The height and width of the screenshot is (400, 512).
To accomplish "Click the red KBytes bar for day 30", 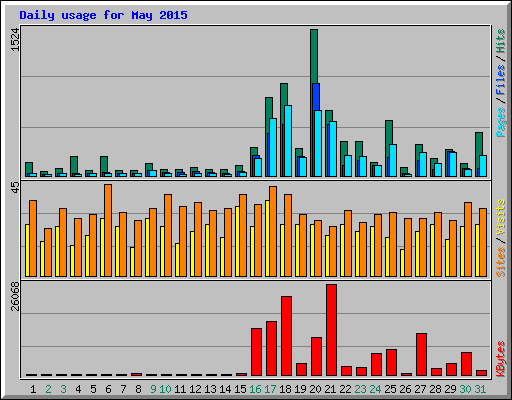I will 466,364.
